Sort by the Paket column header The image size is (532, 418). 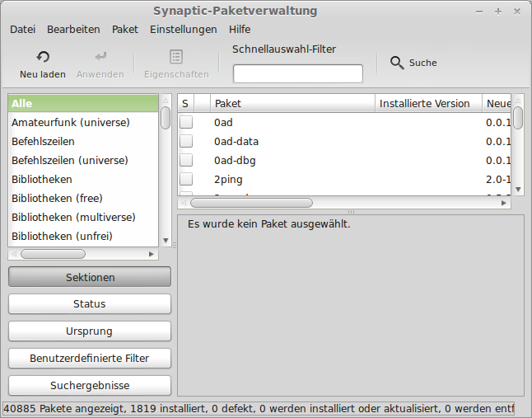pyautogui.click(x=293, y=104)
